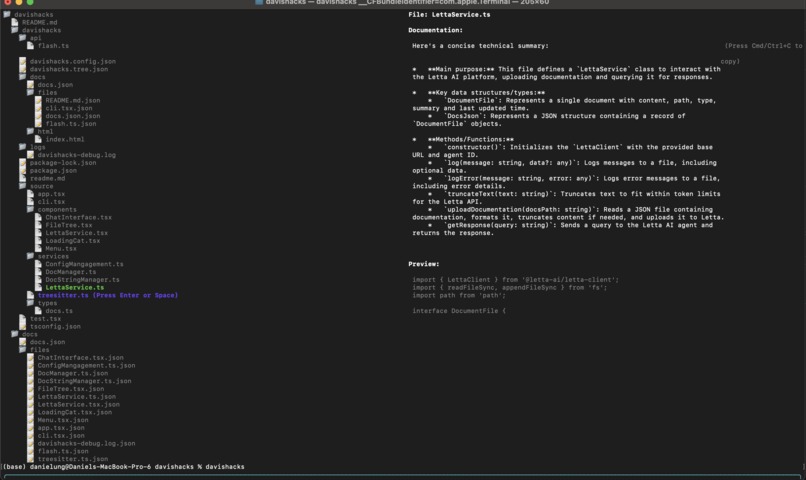Select LettaService.tsx.json entry
This screenshot has height=480, width=806.
(79, 404)
